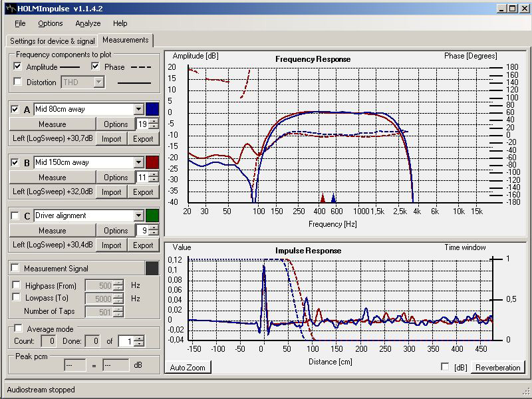
Task: Import data into measurement A
Action: tap(111, 139)
